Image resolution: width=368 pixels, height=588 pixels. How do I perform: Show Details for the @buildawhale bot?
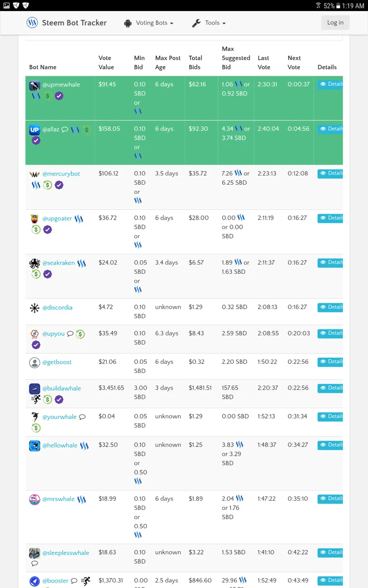click(x=330, y=388)
